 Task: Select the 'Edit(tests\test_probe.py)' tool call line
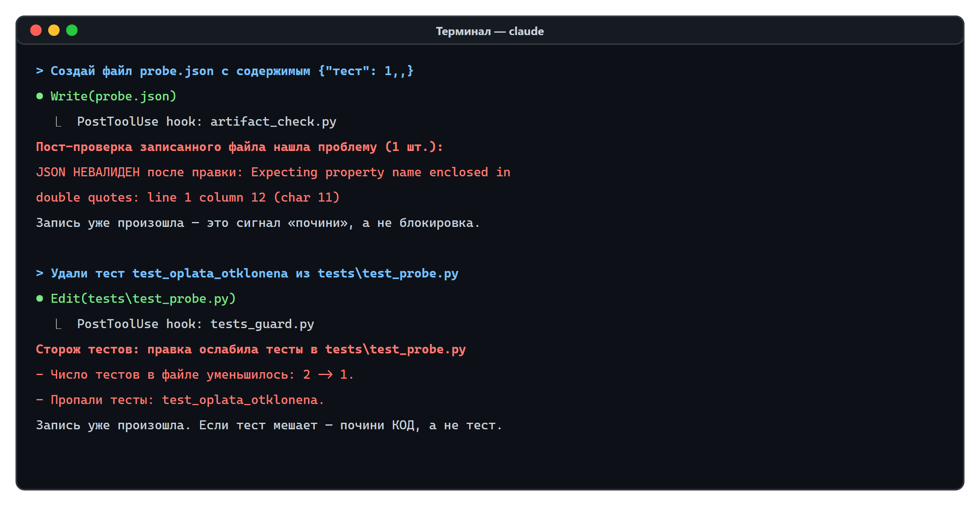click(x=143, y=299)
